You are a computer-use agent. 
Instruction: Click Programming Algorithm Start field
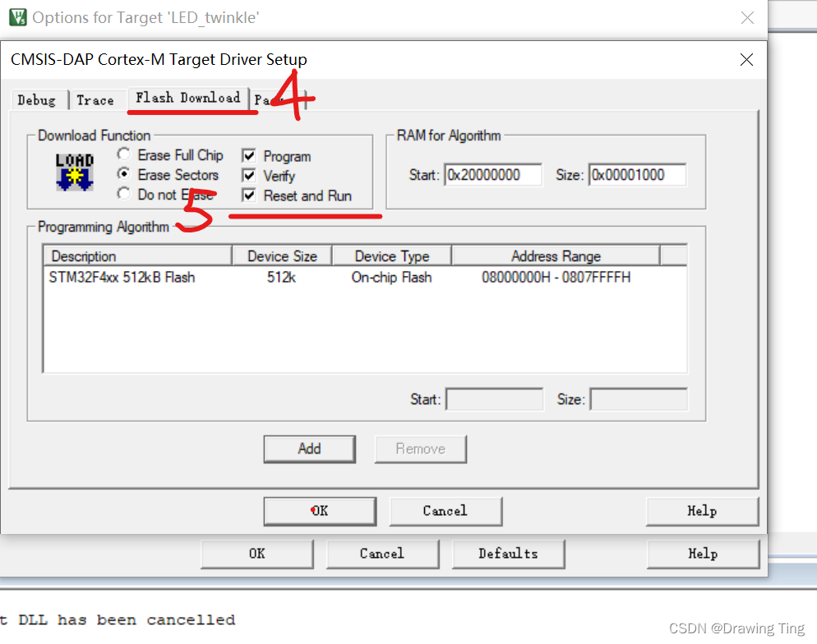click(x=495, y=399)
